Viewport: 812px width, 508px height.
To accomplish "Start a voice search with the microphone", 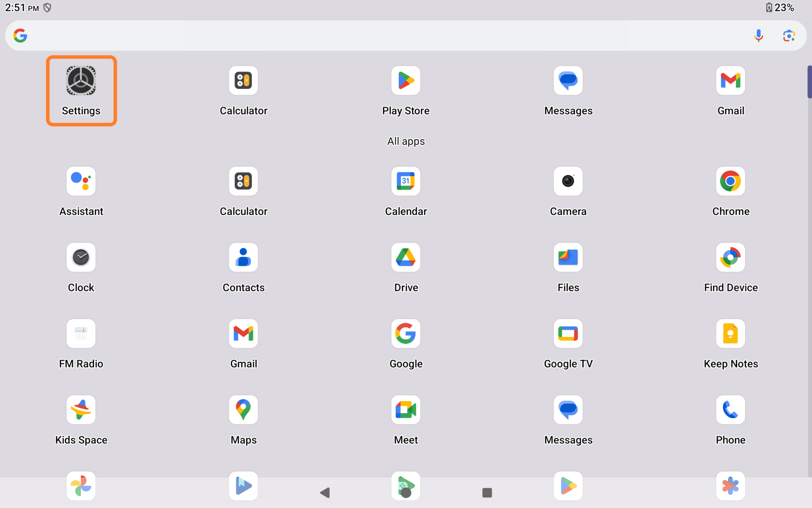I will click(x=759, y=36).
